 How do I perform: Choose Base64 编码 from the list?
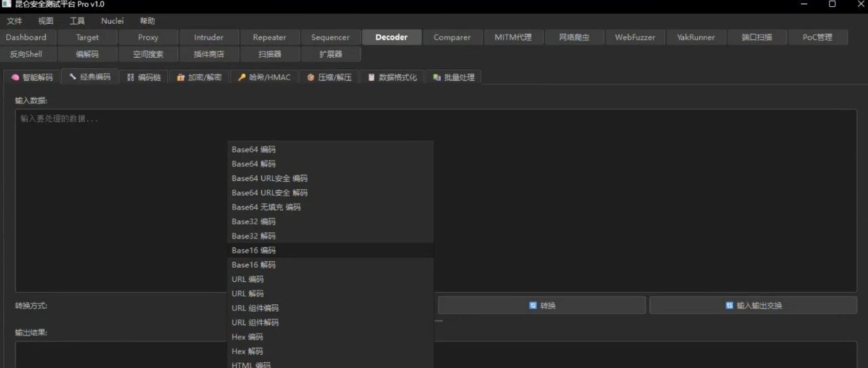coord(330,149)
